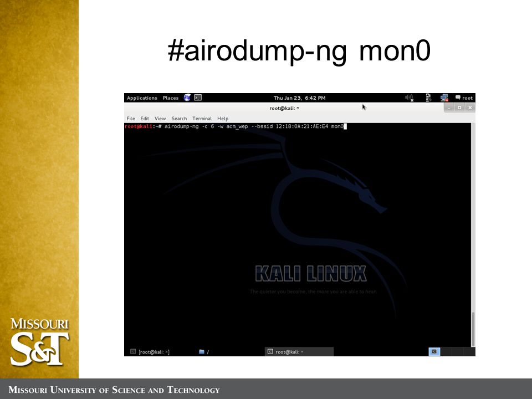Click the workspace switcher terminal thumbnail
532x399 pixels.
[434, 351]
